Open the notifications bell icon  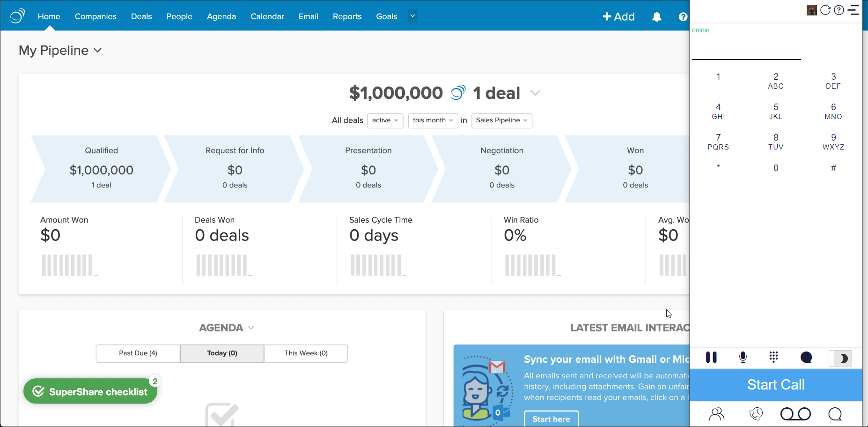pos(657,17)
